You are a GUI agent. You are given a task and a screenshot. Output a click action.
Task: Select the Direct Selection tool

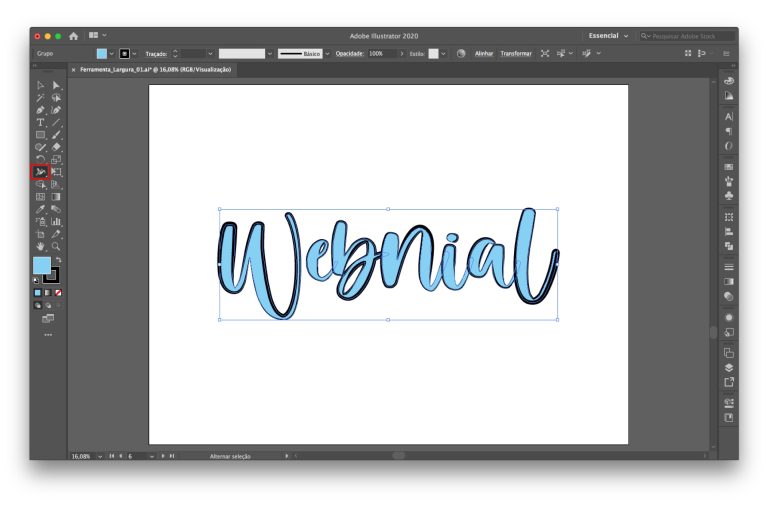tap(56, 85)
